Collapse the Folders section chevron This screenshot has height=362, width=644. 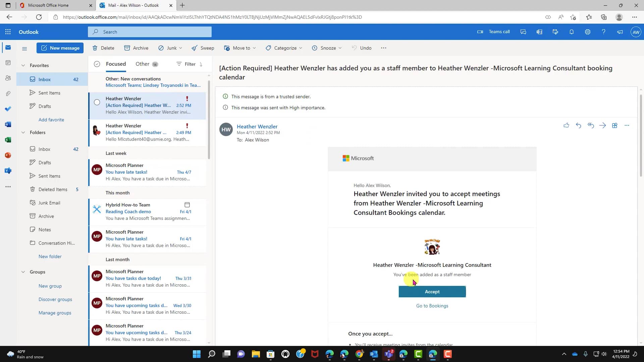(23, 132)
